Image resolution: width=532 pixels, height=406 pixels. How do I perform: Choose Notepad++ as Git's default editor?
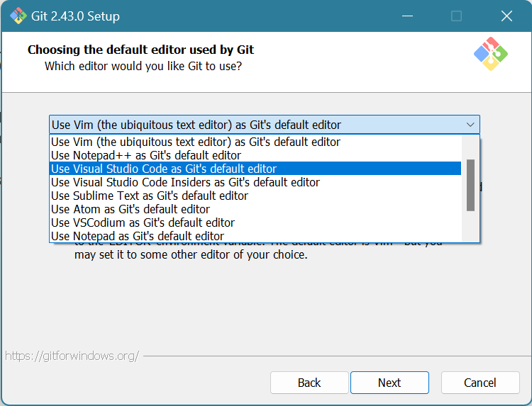point(146,155)
